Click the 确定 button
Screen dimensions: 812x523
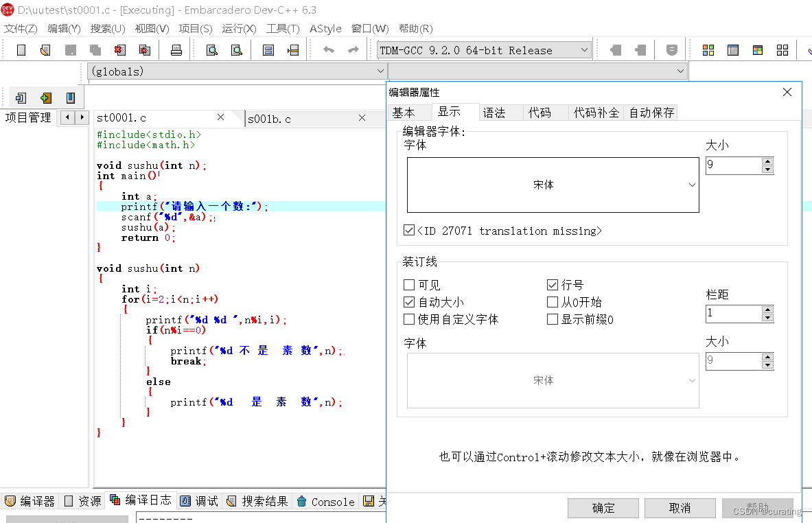coord(603,508)
